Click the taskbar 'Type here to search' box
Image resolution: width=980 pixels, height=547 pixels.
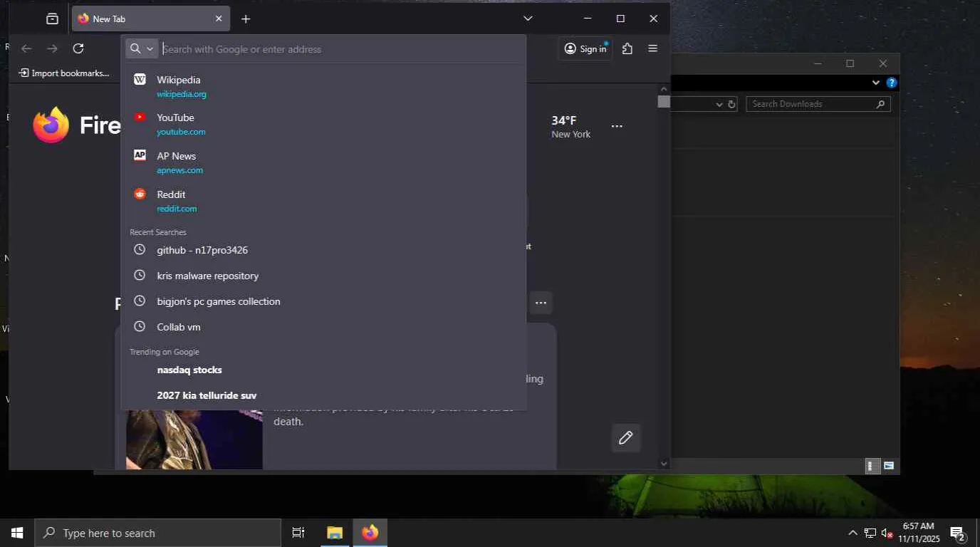pyautogui.click(x=157, y=533)
